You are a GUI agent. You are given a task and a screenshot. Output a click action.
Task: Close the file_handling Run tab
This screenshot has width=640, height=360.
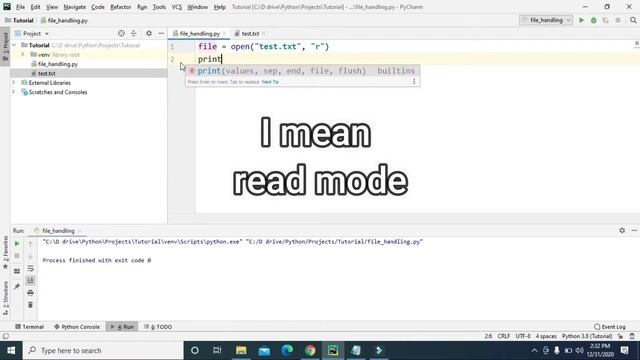(80, 231)
